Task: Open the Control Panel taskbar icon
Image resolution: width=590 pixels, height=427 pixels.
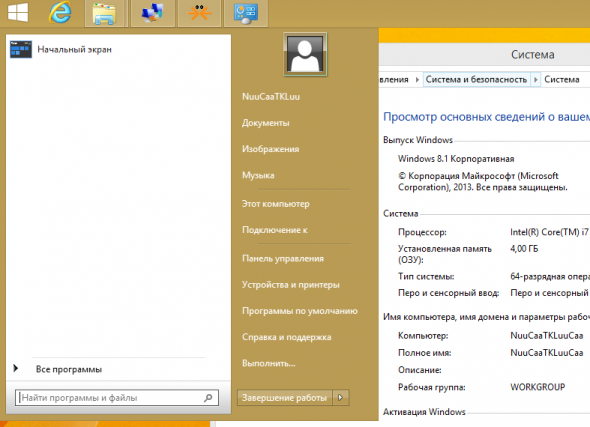Action: pos(246,14)
